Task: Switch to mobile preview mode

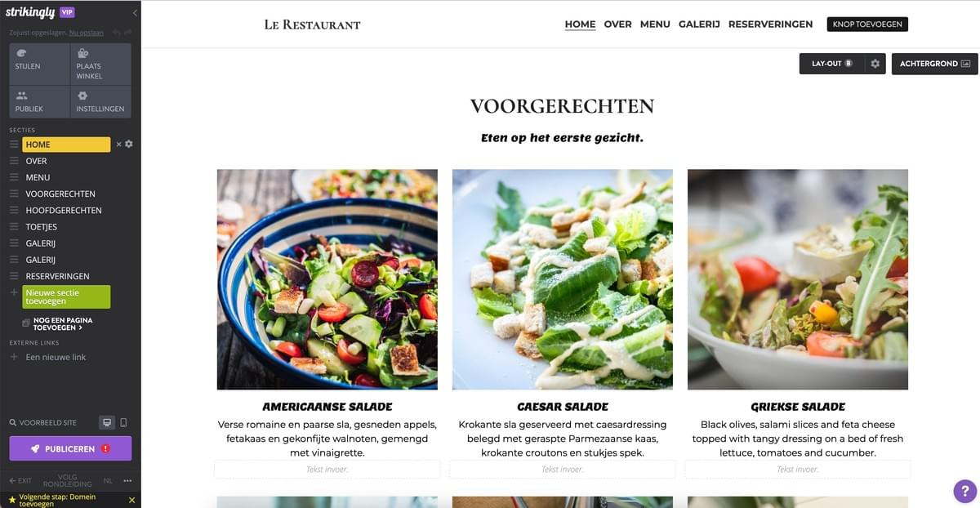Action: (123, 422)
